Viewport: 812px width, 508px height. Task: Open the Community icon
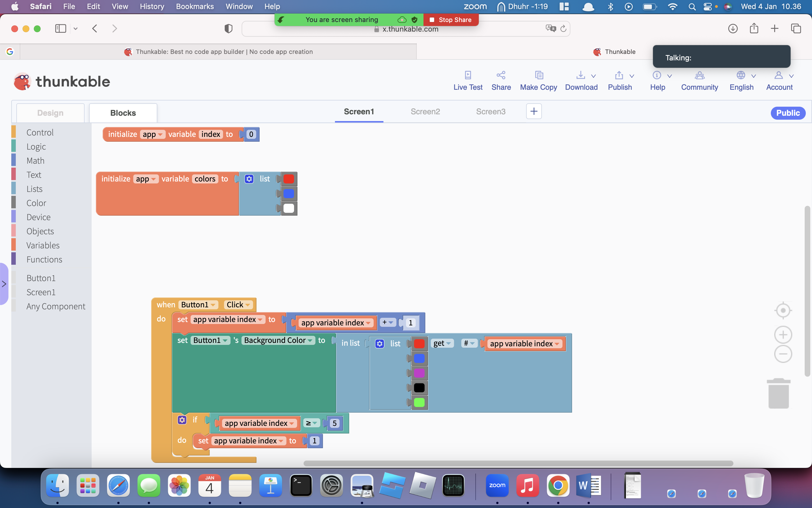pyautogui.click(x=700, y=75)
